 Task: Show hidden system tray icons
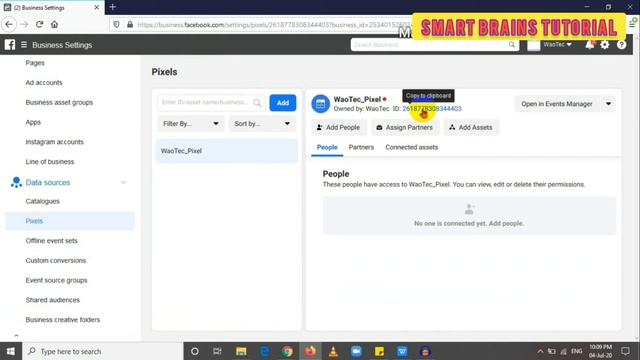click(x=540, y=351)
